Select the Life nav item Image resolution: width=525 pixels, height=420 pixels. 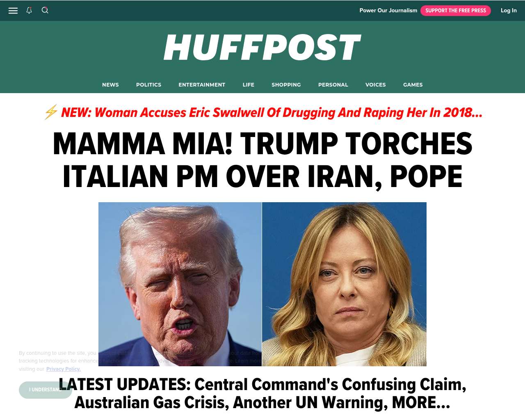249,84
